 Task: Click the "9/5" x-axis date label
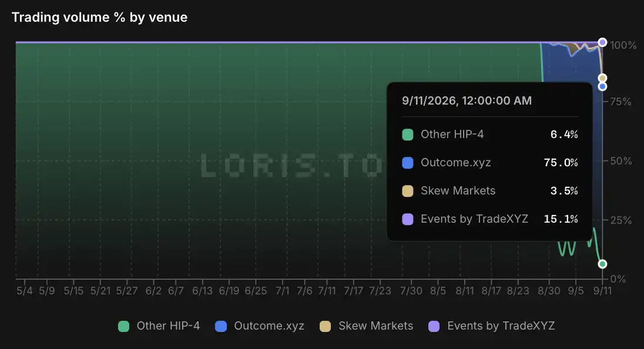pos(576,291)
